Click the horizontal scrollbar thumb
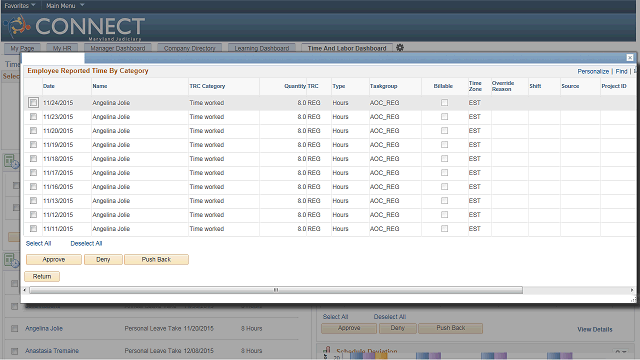This screenshot has height=360, width=640. point(276,290)
